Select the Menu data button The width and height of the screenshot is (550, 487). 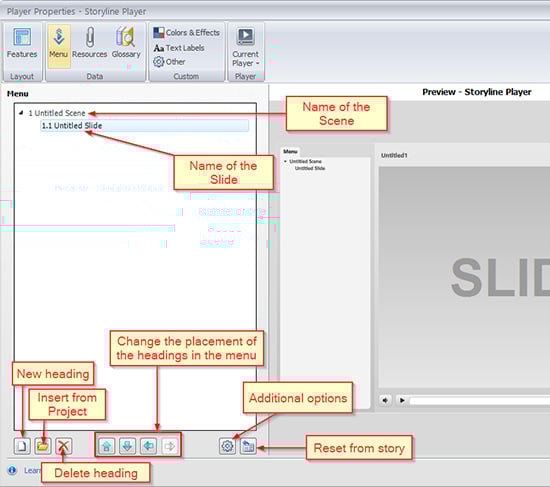coord(59,45)
